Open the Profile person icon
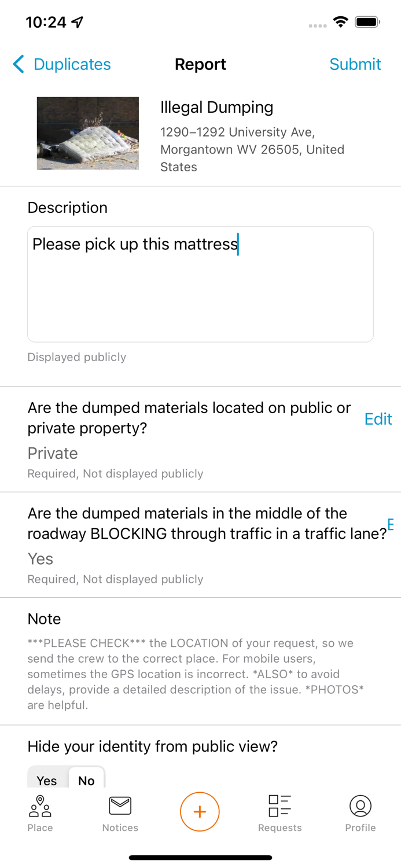401x868 pixels. click(360, 806)
